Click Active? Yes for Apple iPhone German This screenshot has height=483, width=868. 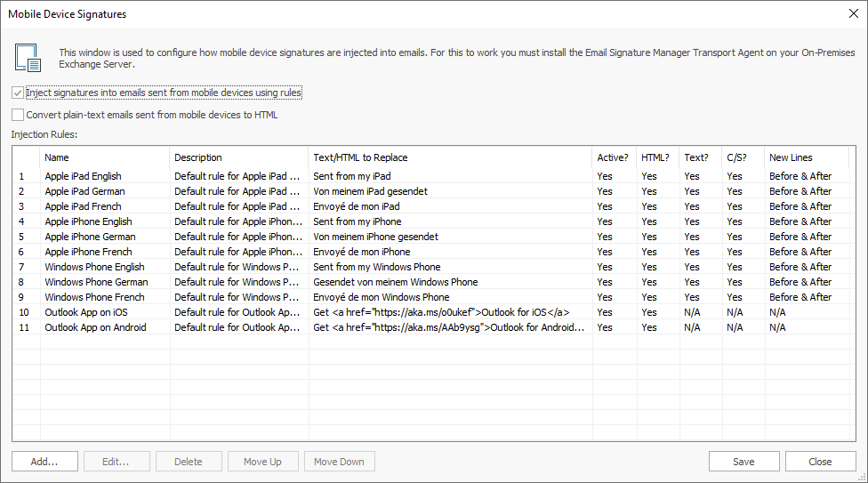(605, 237)
